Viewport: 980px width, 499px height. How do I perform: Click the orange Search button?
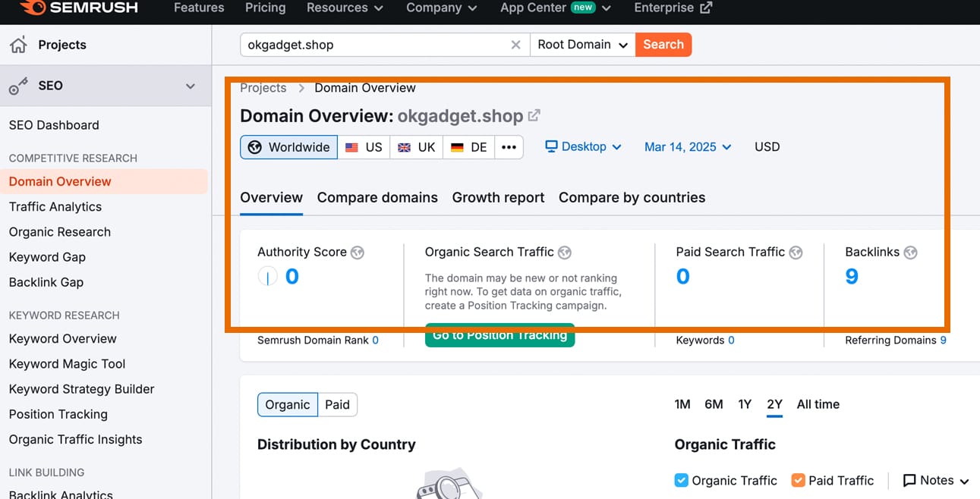663,45
